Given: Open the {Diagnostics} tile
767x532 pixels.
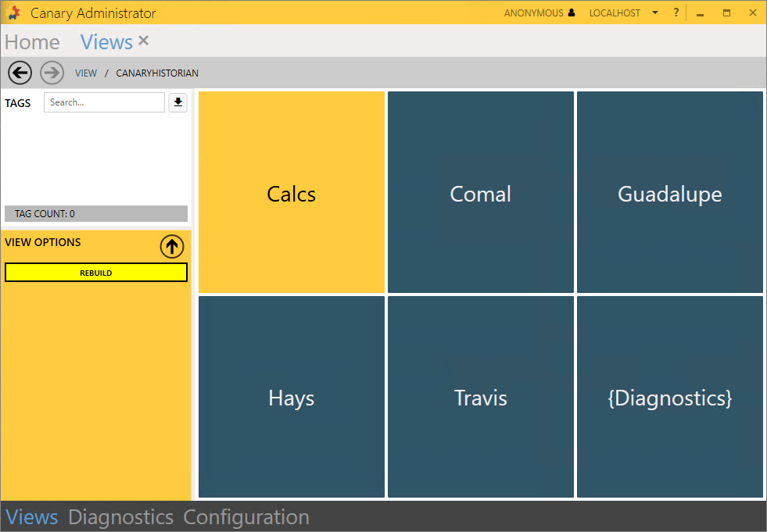Looking at the screenshot, I should tap(670, 397).
